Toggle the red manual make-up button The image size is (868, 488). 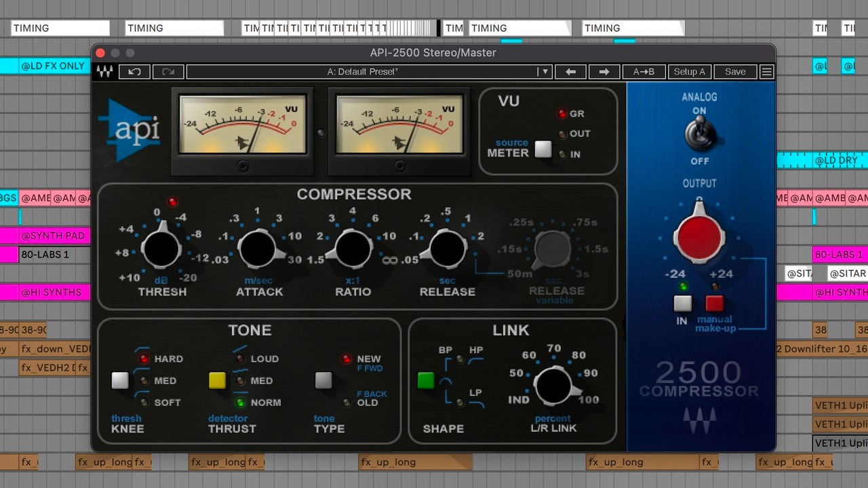click(715, 303)
